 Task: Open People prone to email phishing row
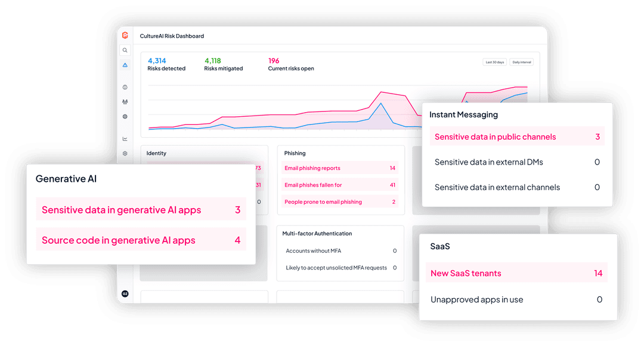340,202
